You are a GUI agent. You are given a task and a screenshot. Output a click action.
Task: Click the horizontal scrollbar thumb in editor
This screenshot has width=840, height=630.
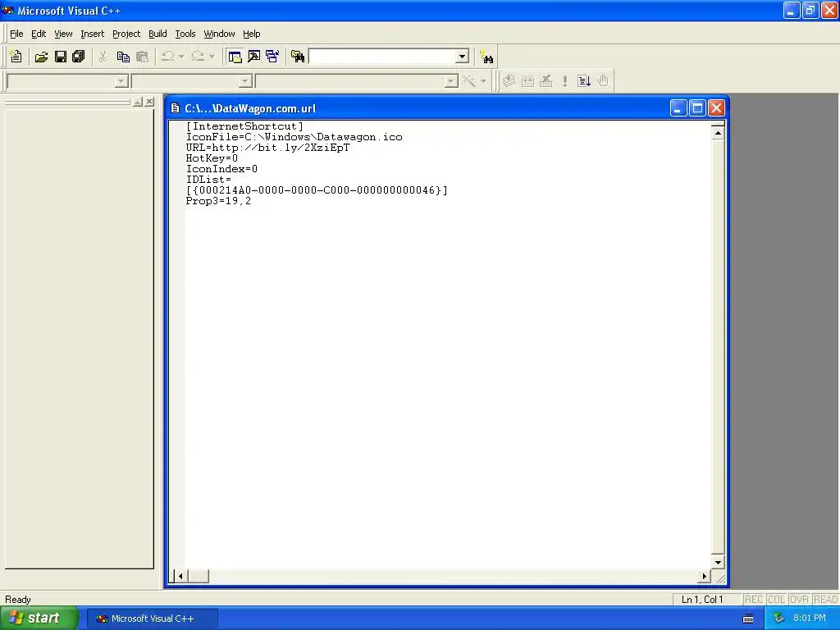coord(199,576)
